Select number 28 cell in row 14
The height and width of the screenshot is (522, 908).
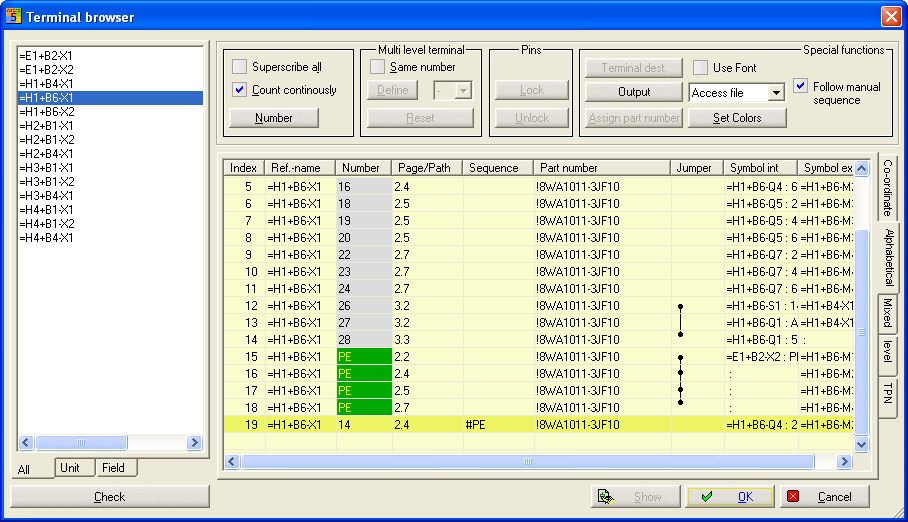pos(364,340)
